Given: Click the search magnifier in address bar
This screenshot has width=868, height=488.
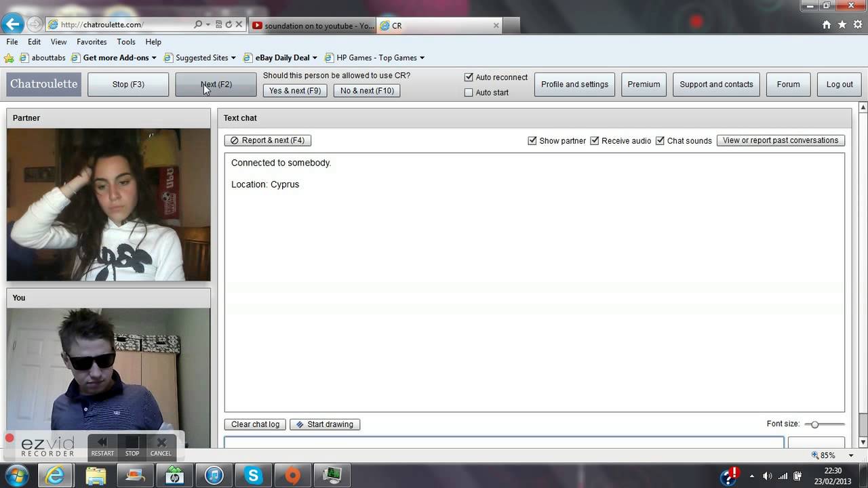Looking at the screenshot, I should coord(198,24).
